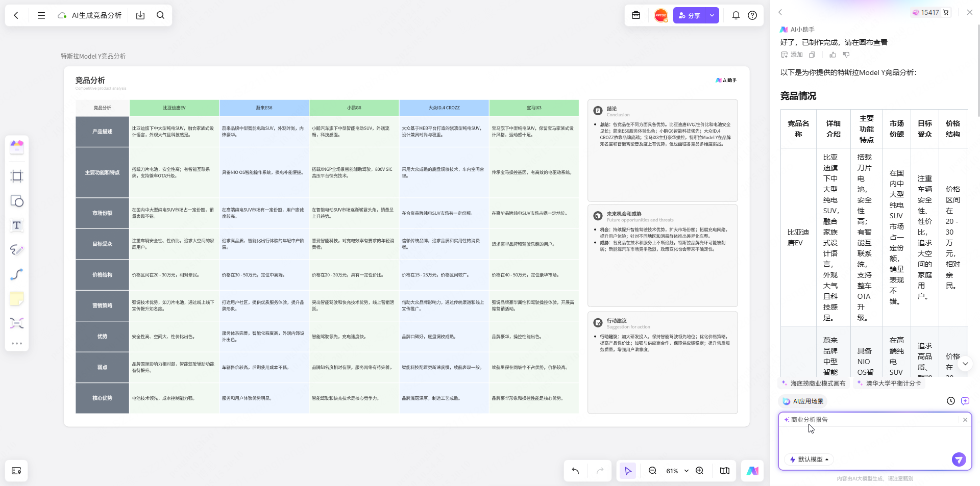
Task: Collapse AI panel with back chevron
Action: [780, 12]
